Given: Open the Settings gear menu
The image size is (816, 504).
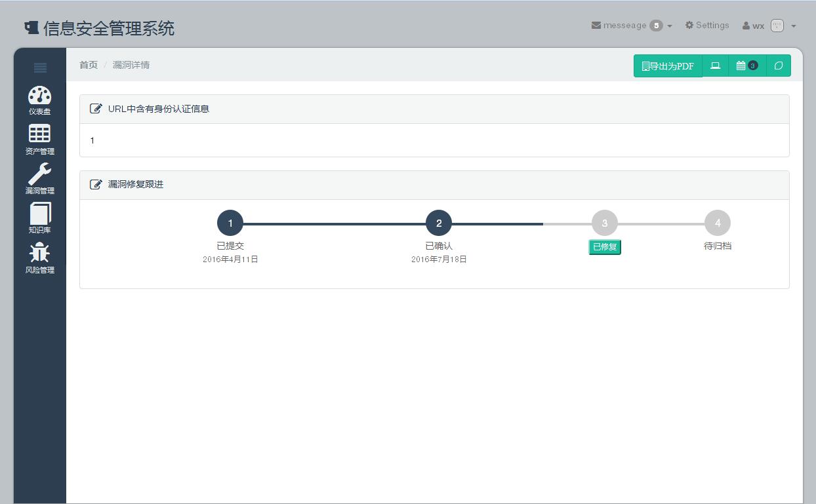Looking at the screenshot, I should coord(707,25).
